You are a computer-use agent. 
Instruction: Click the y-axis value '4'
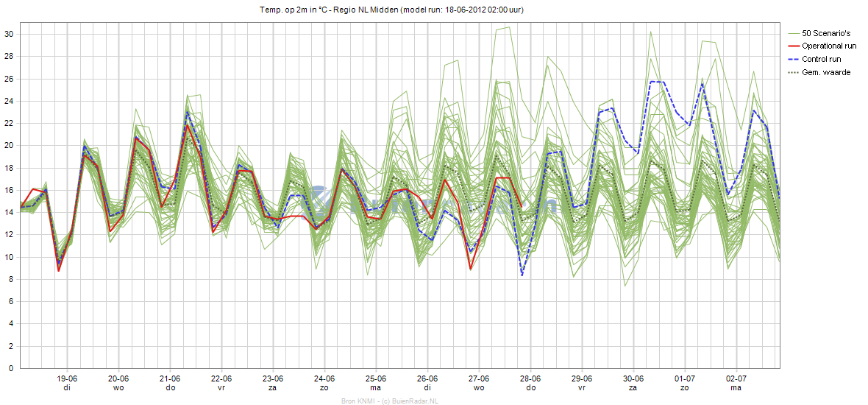point(11,323)
